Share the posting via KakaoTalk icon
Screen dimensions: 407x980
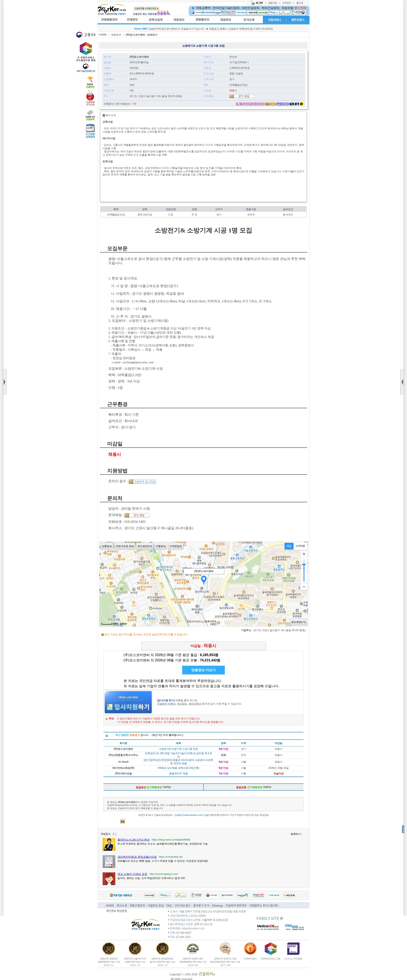(x=301, y=104)
